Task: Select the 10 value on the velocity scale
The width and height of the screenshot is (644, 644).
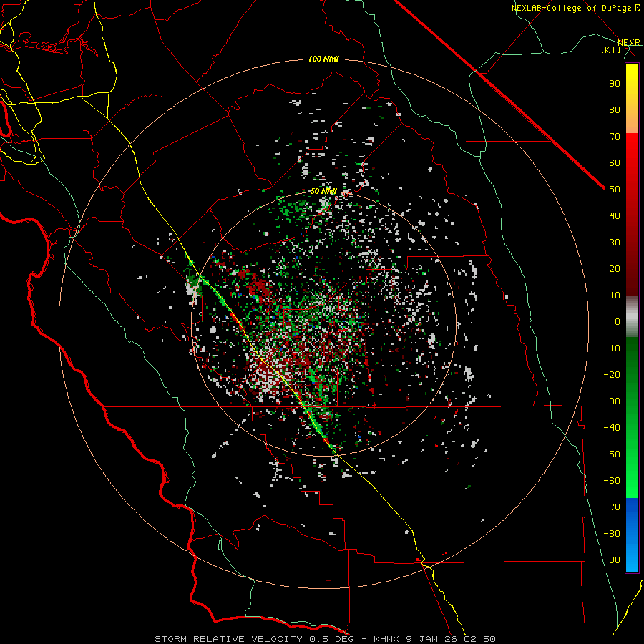Action: pos(615,296)
